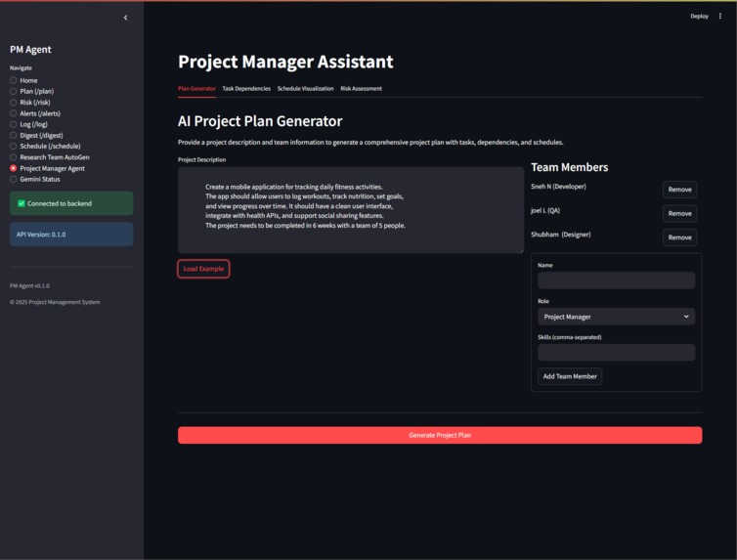The width and height of the screenshot is (737, 560).
Task: Open the Role dropdown showing Project Manager
Action: tap(616, 317)
